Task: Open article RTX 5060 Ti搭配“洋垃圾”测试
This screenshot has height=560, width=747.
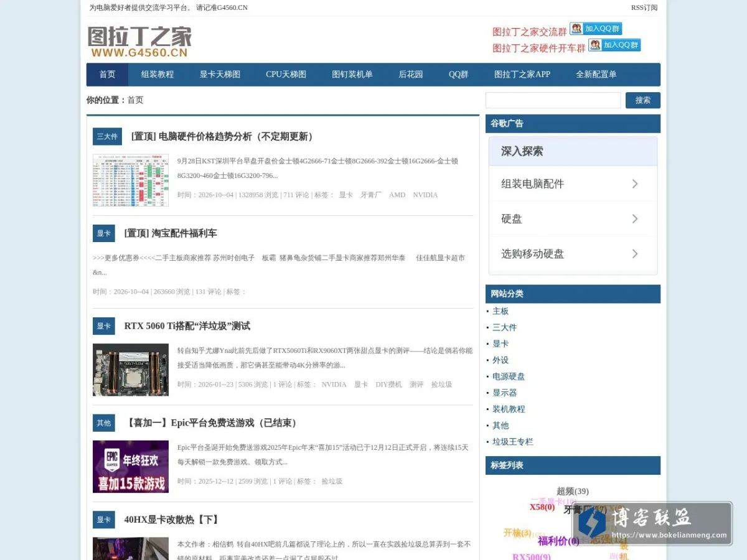Action: pyautogui.click(x=187, y=326)
